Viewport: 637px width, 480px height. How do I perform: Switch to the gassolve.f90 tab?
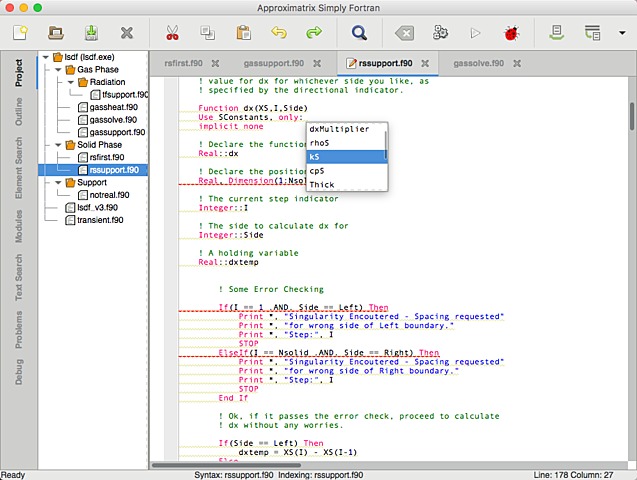[x=479, y=63]
